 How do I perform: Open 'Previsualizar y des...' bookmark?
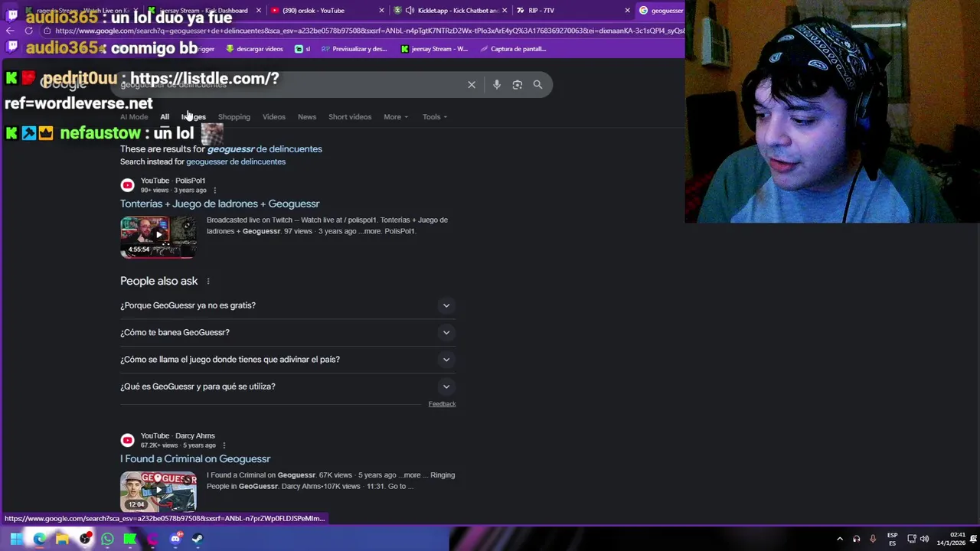pyautogui.click(x=354, y=49)
